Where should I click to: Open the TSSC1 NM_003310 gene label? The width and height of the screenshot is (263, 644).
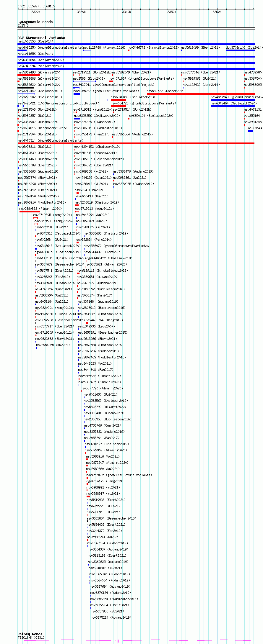[x=31, y=638]
